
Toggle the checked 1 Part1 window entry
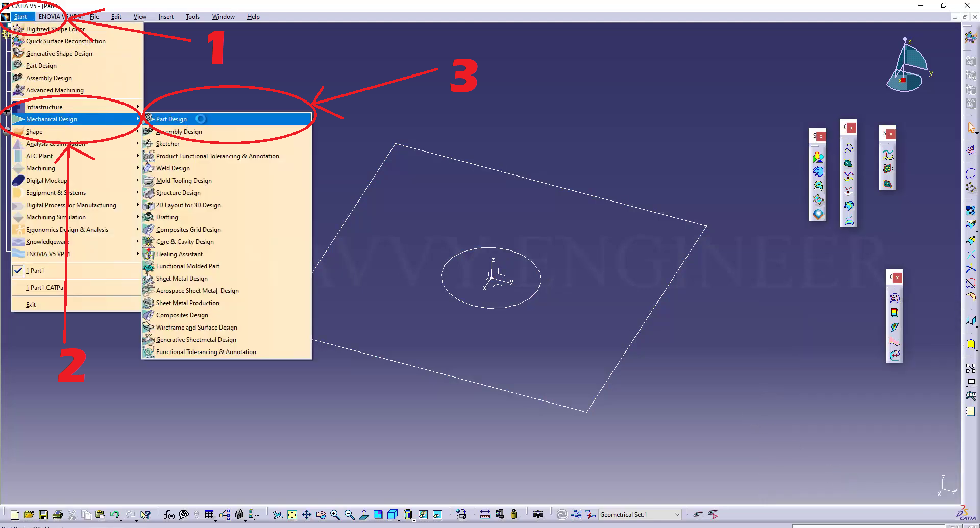[35, 271]
